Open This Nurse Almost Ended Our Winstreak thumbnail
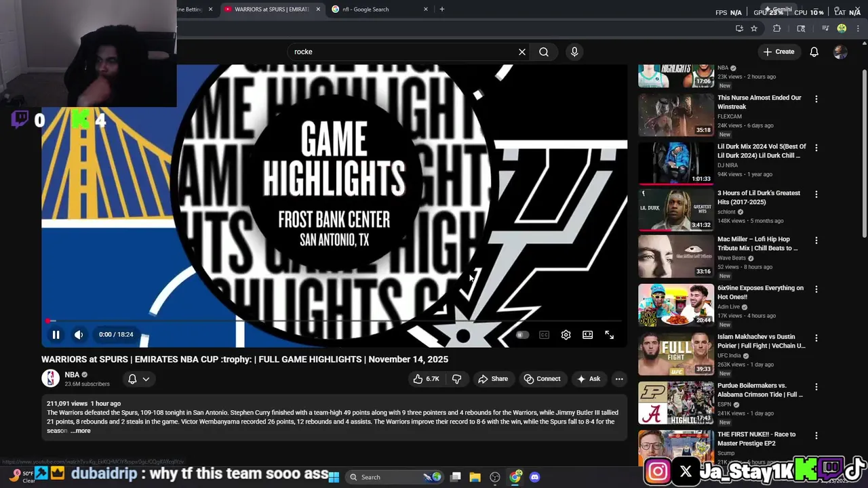Viewport: 868px width, 488px height. tap(675, 115)
